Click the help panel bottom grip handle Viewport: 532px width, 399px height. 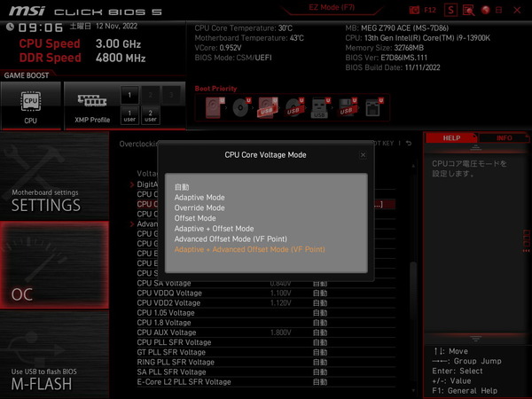coord(475,339)
